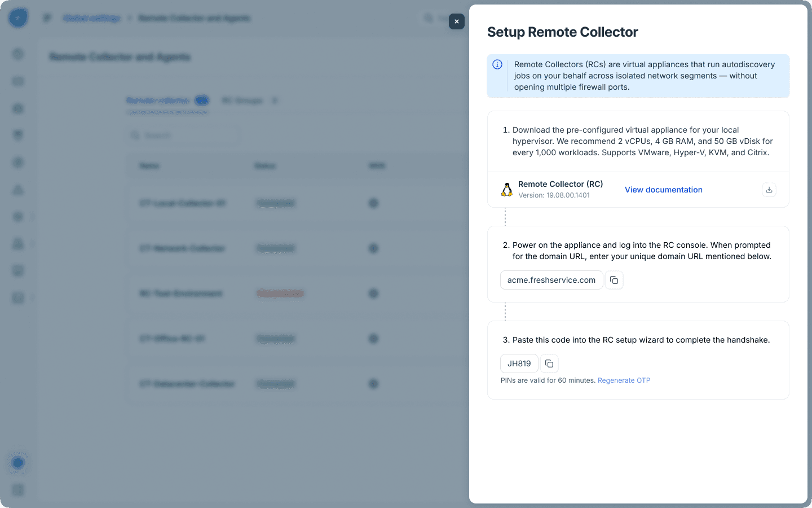Click the blurred CT-Datacenter-Collector row name
The width and height of the screenshot is (812, 508).
click(x=187, y=384)
